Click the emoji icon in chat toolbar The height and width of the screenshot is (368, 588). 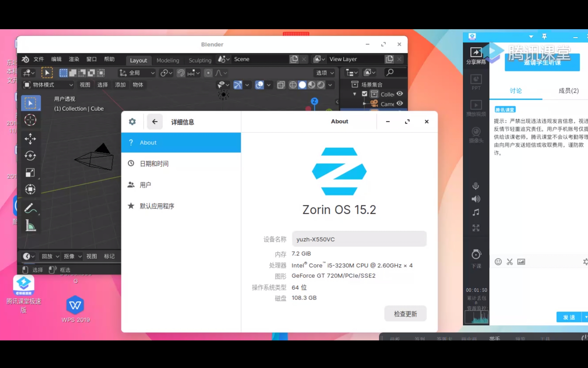(x=498, y=262)
